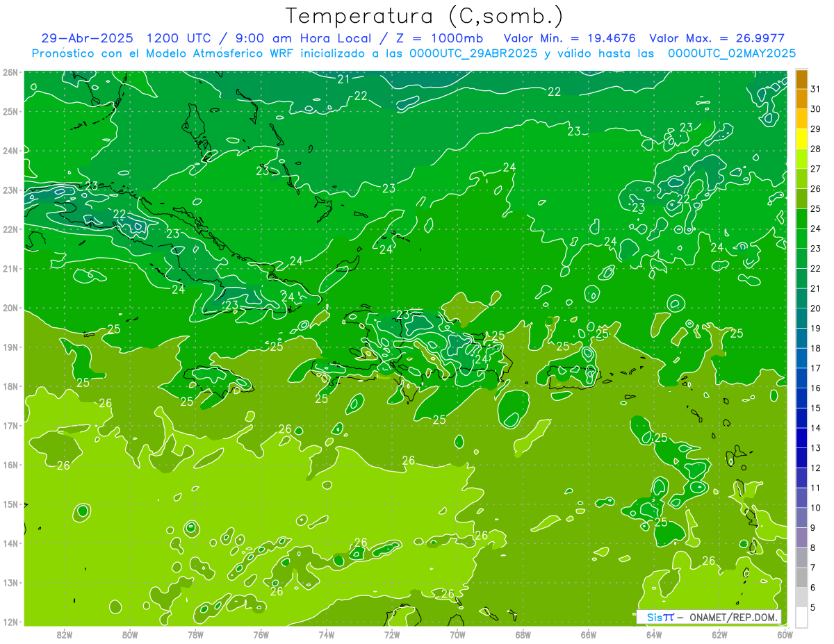This screenshot has height=644, width=834.
Task: Click the '26N' latitude label
Action: [10, 72]
